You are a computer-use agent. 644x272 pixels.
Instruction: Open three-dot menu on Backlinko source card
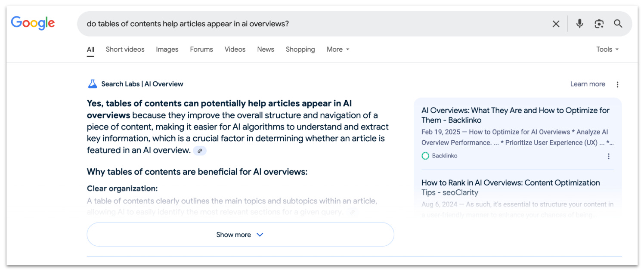tap(609, 156)
